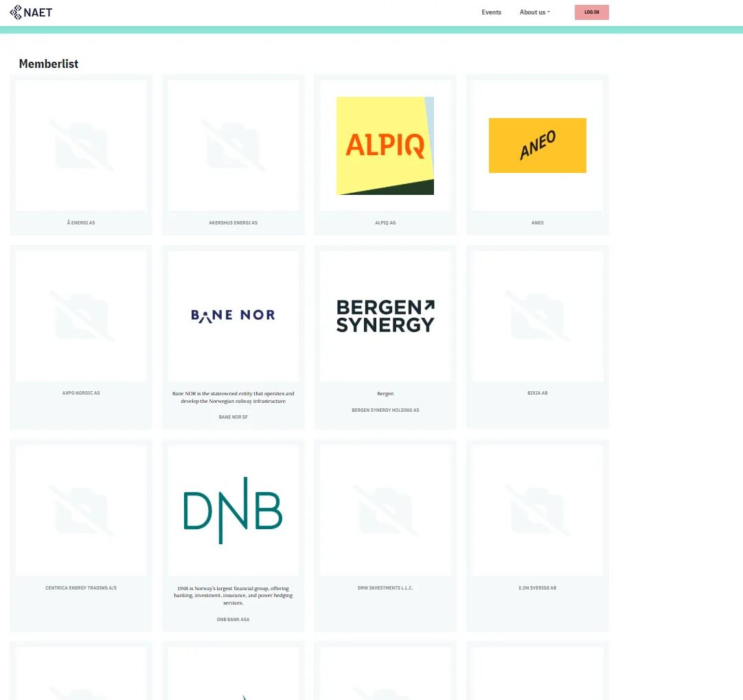Viewport: 743px width, 700px height.
Task: Click the DNB BANK ASA name label
Action: tap(233, 619)
